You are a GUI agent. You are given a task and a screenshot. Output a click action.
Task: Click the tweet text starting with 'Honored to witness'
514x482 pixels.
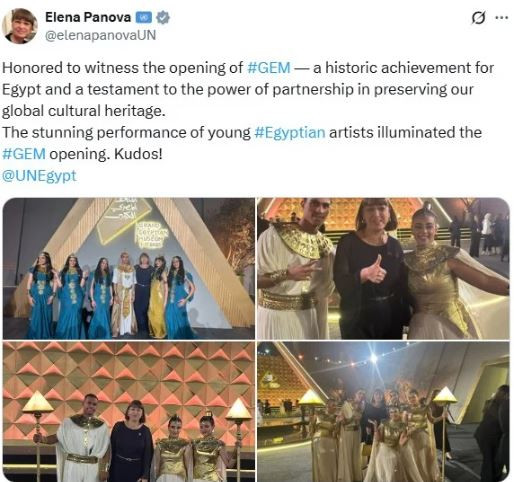point(248,89)
